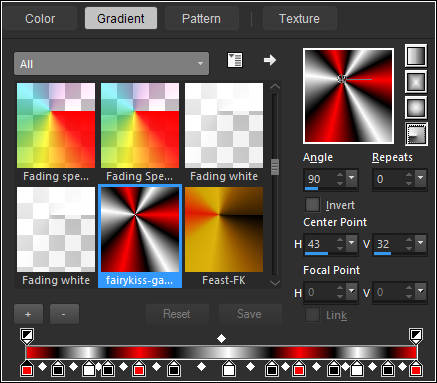
Task: Open Center Point V dropdown arrow
Action: pos(421,243)
